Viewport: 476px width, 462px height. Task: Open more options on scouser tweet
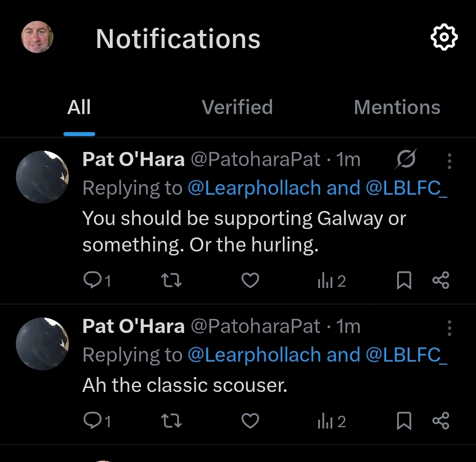(x=449, y=328)
